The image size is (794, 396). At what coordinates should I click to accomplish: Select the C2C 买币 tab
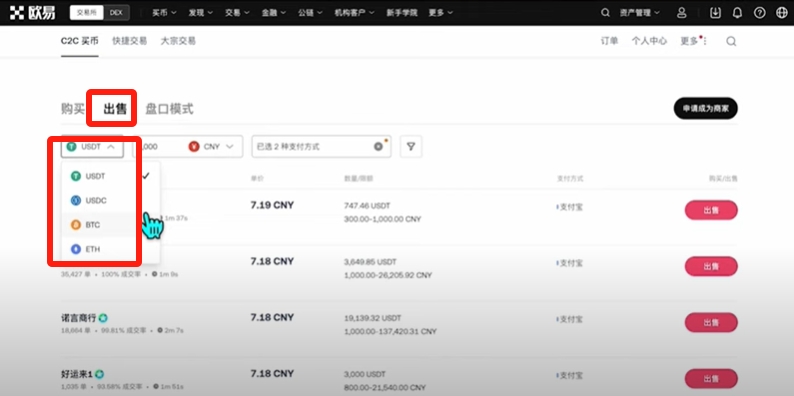coord(80,41)
